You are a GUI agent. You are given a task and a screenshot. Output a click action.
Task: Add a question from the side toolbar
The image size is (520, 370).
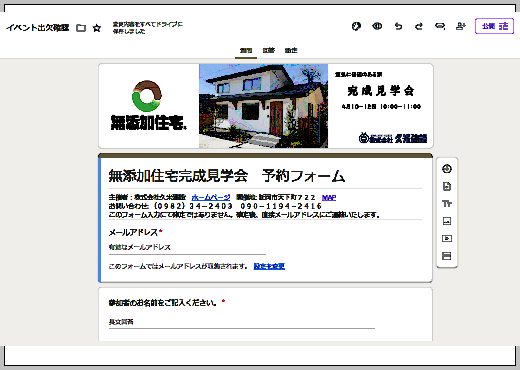447,169
